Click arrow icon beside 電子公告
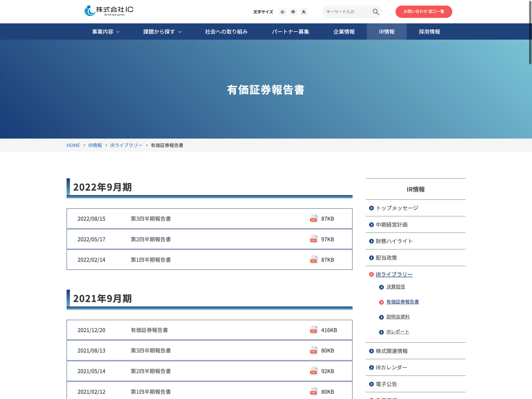 pyautogui.click(x=371, y=384)
